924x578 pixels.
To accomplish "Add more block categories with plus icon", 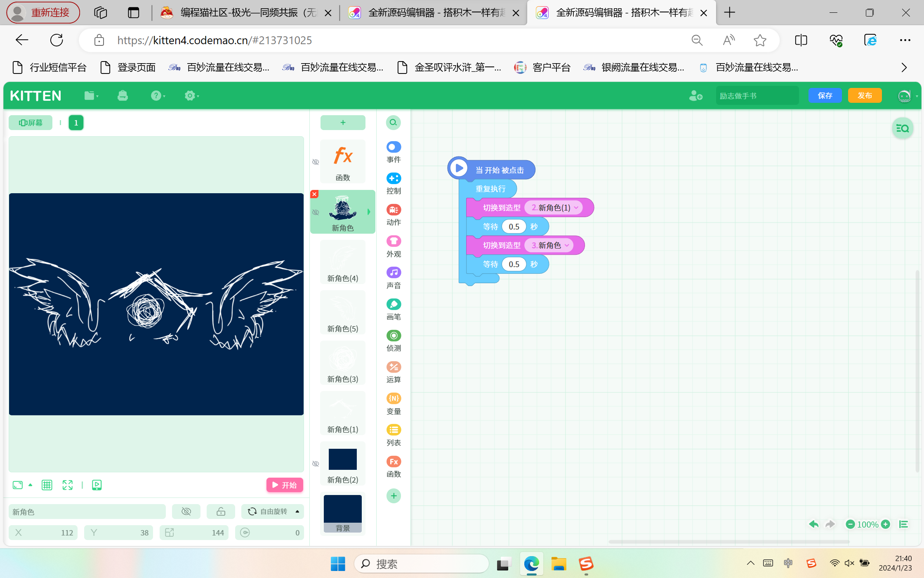I will click(x=394, y=496).
